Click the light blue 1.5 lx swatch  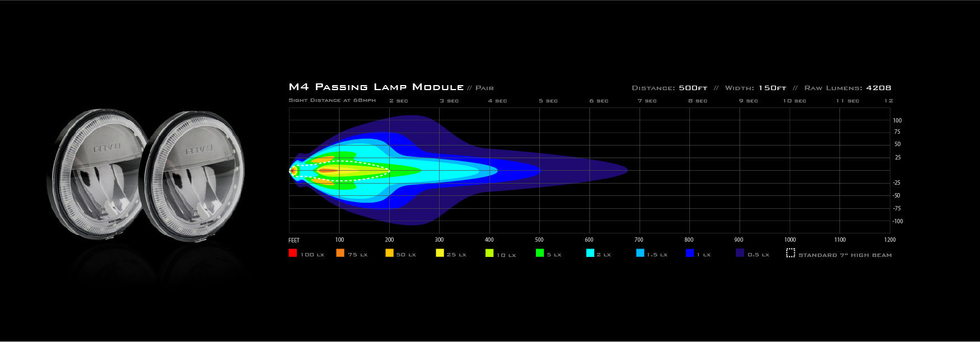point(640,253)
